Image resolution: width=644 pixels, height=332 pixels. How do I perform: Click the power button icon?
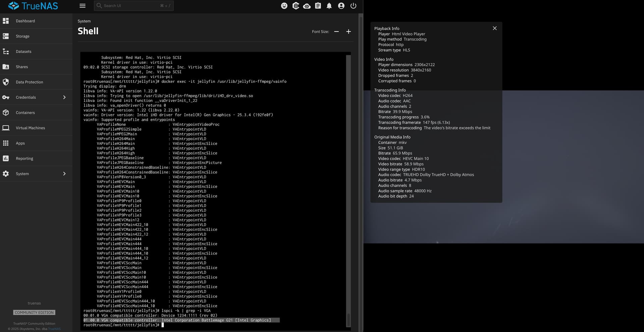tap(353, 6)
